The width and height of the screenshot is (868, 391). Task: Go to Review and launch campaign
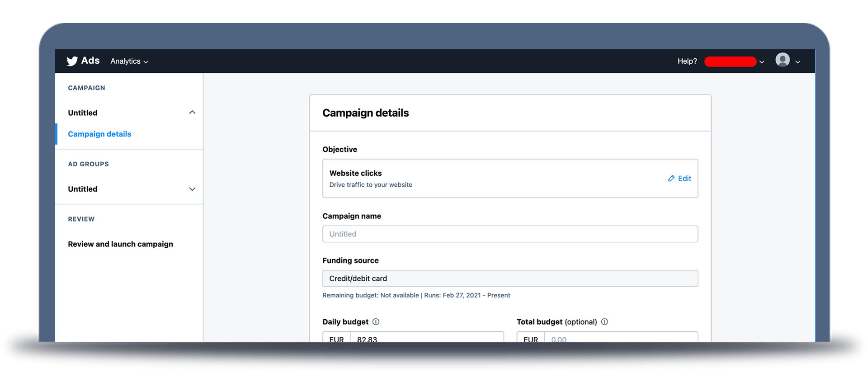click(x=120, y=244)
